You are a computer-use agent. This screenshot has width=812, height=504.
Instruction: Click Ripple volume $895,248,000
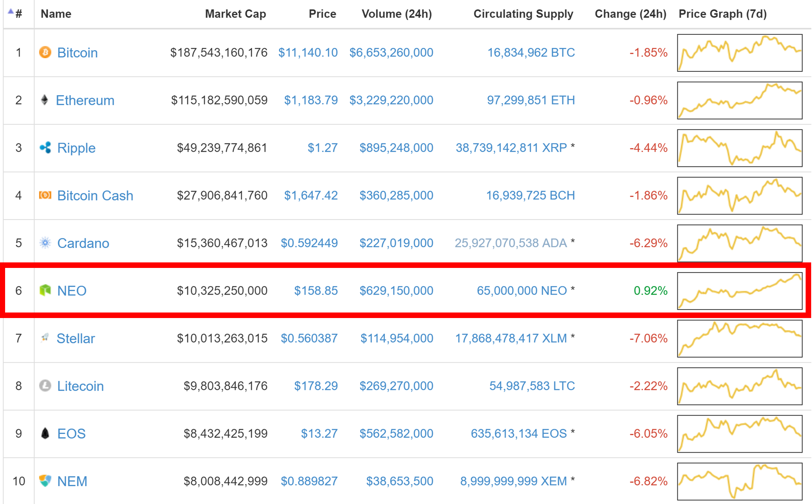pos(396,147)
